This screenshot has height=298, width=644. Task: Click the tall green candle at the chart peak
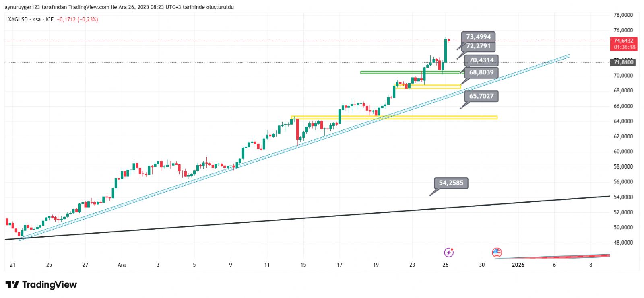(446, 50)
